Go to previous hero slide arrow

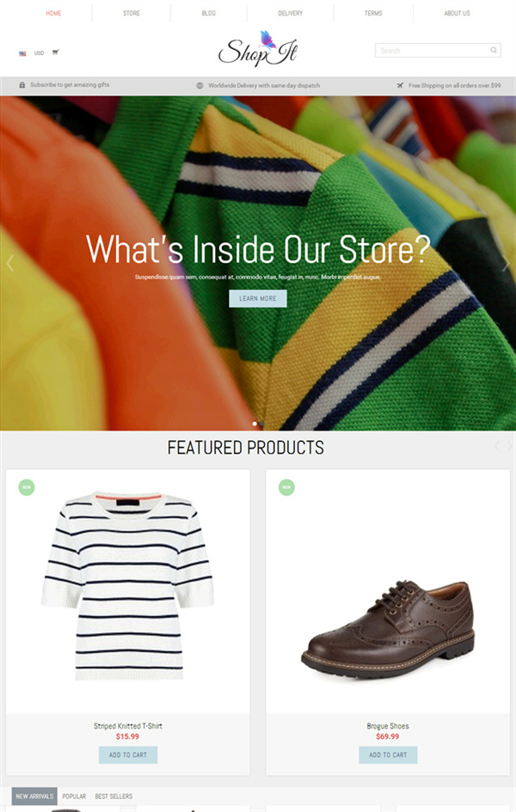point(9,263)
